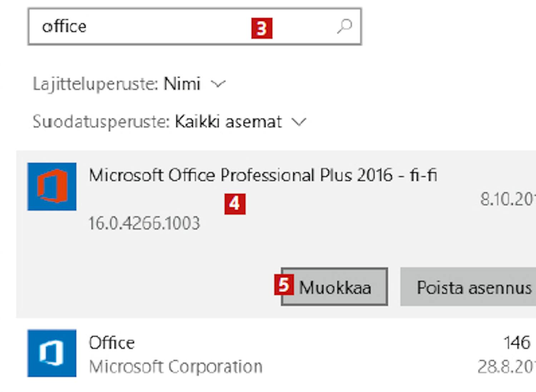Click the chevron next to Nimi
Screen dimensions: 536x392
pos(218,84)
